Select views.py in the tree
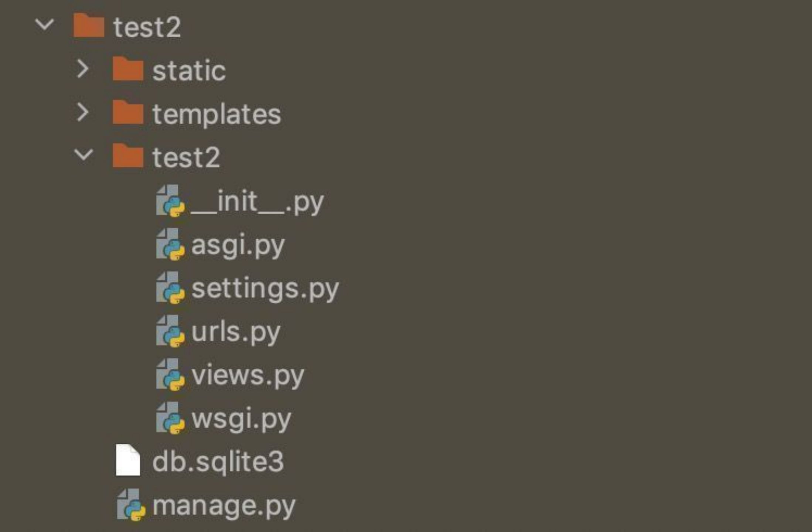812x532 pixels. tap(248, 376)
